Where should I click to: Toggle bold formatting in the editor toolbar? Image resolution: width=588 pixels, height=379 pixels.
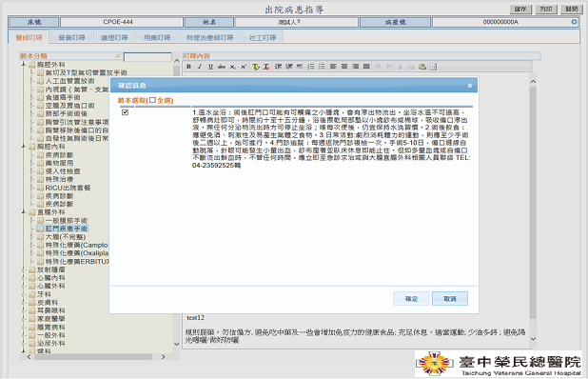click(x=189, y=67)
